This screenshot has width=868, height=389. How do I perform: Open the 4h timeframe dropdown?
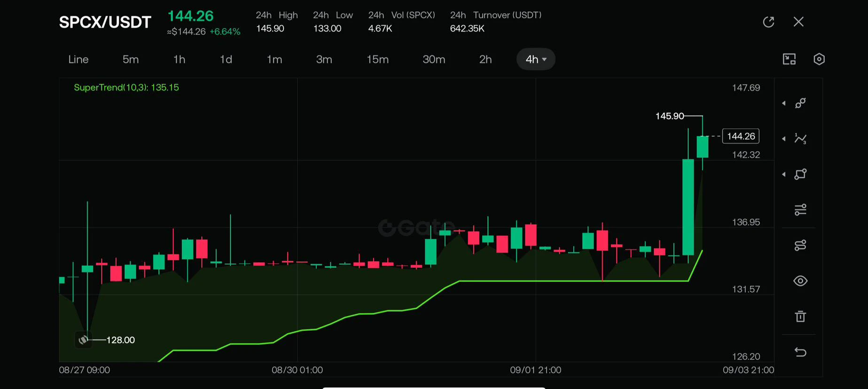point(536,59)
